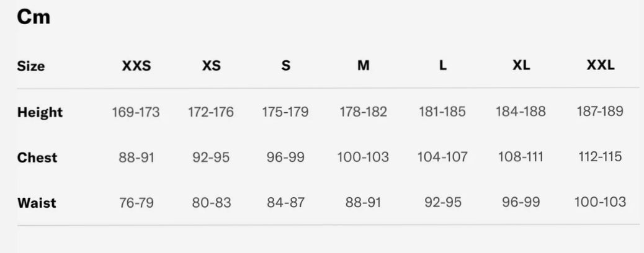The height and width of the screenshot is (253, 644).
Task: Select height value 181-185 for size L
Action: (x=442, y=112)
